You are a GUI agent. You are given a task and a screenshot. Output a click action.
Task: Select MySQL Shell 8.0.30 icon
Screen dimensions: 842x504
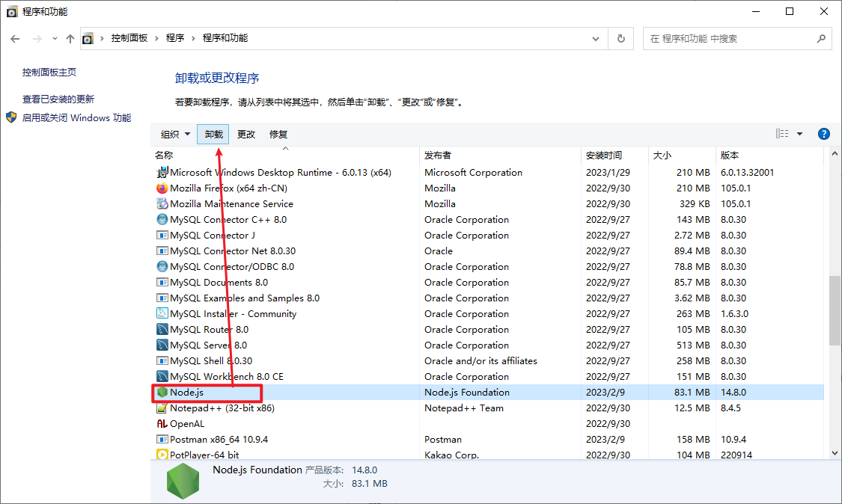[162, 360]
